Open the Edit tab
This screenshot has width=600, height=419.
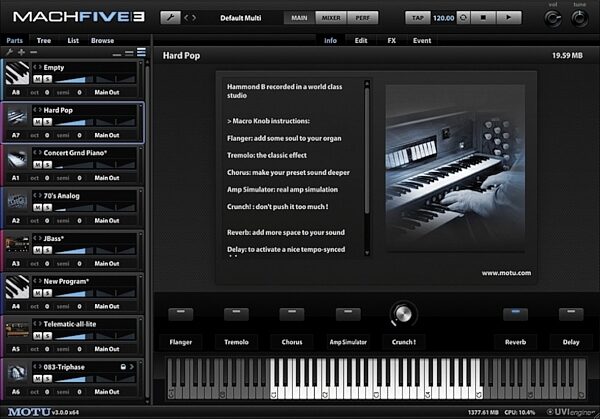pos(361,41)
